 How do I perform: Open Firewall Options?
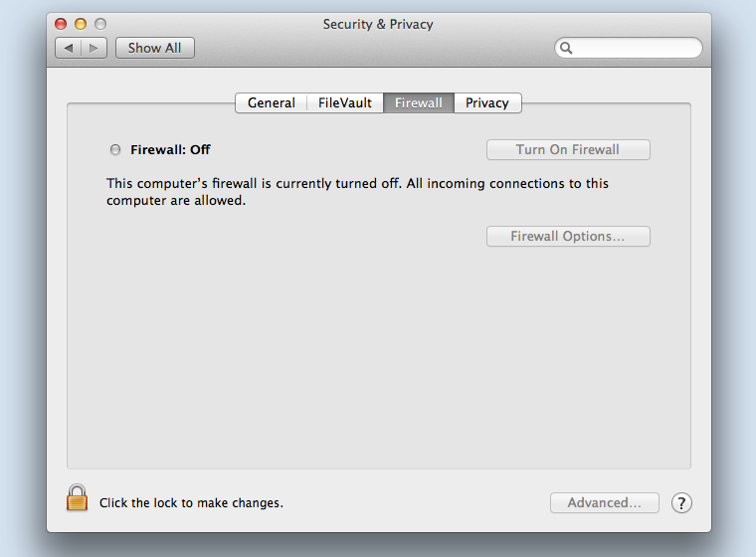click(x=568, y=237)
